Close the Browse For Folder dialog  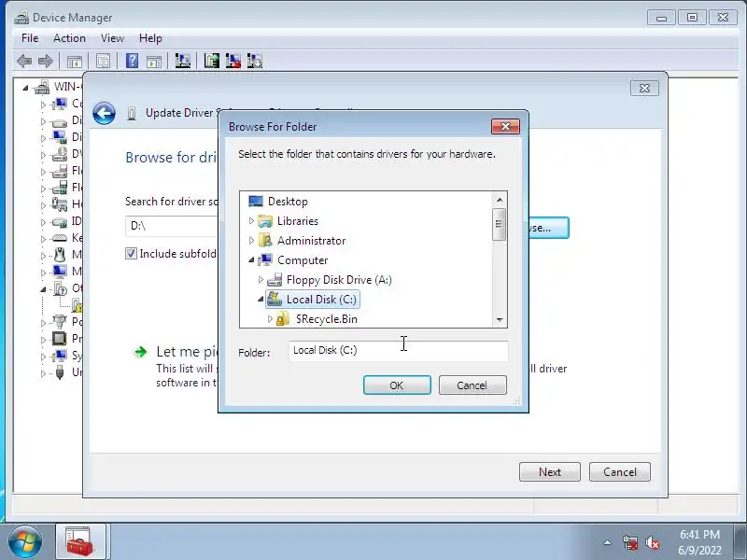tap(505, 127)
